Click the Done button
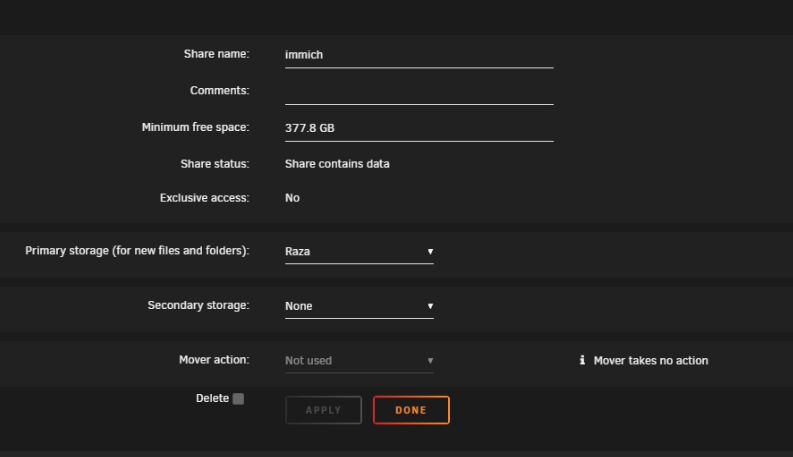This screenshot has height=457, width=793. coord(411,410)
